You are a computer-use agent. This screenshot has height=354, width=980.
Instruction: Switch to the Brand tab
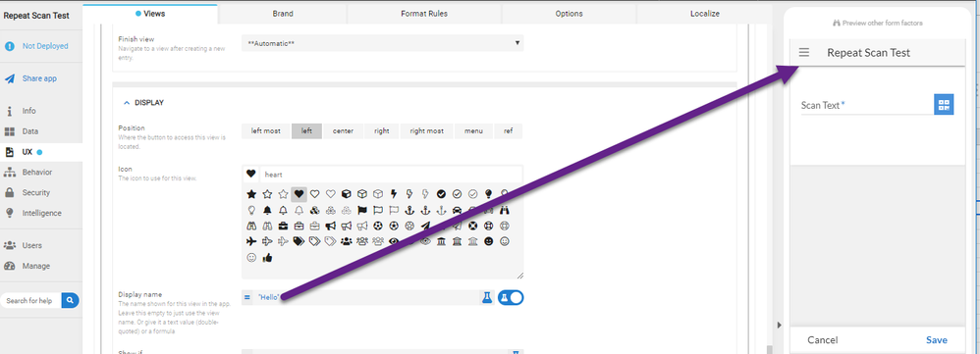click(283, 13)
